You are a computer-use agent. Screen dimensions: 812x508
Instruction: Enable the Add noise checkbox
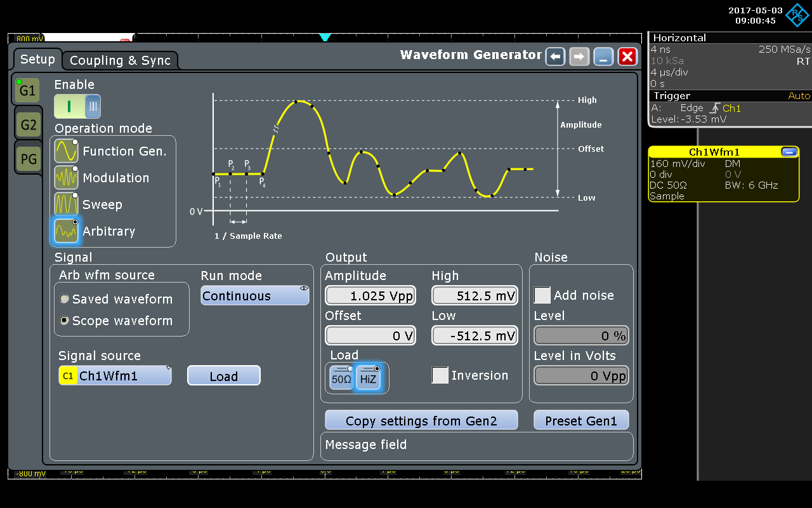point(542,295)
